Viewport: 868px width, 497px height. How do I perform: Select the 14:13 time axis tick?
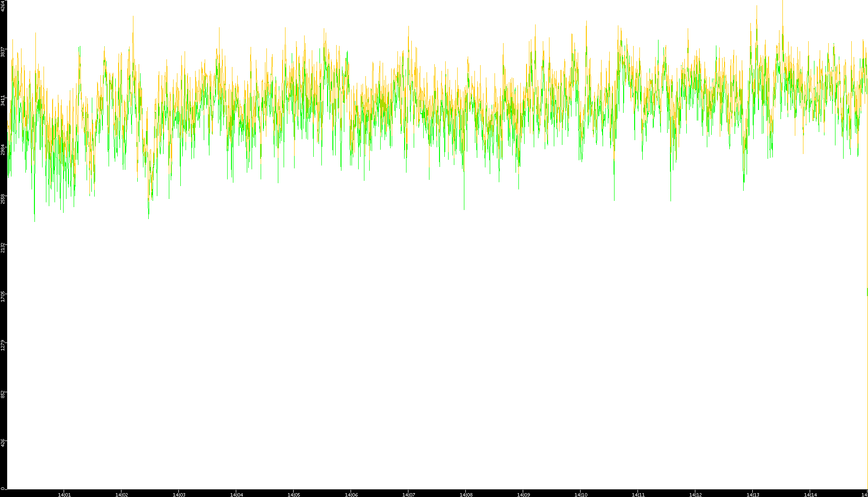pyautogui.click(x=753, y=495)
